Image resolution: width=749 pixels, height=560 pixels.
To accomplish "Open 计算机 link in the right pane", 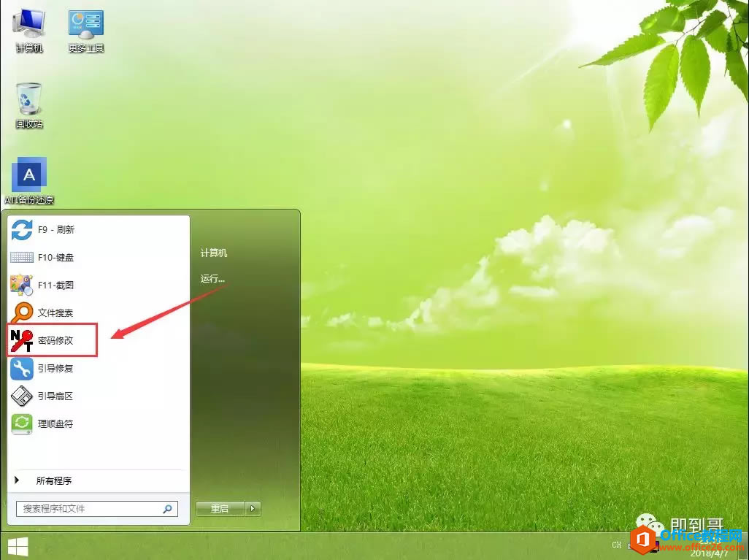I will pyautogui.click(x=213, y=253).
